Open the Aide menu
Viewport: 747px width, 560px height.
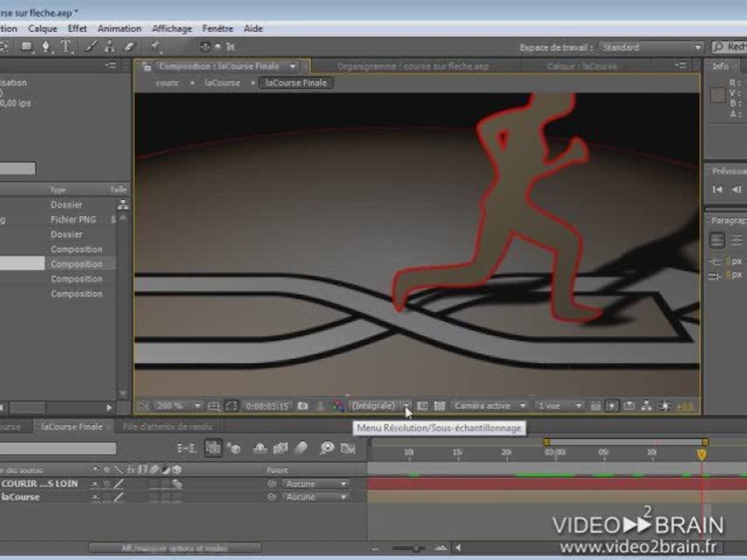pos(253,29)
